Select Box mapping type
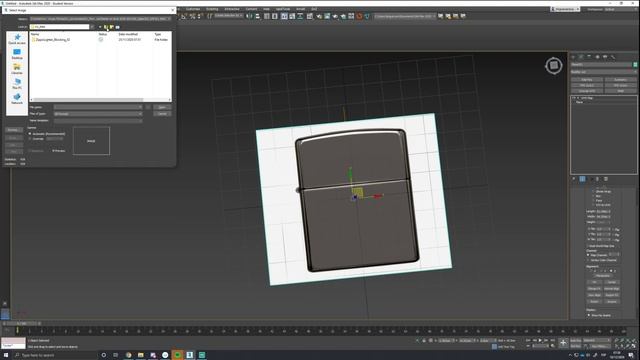The height and width of the screenshot is (360, 640). 597,196
